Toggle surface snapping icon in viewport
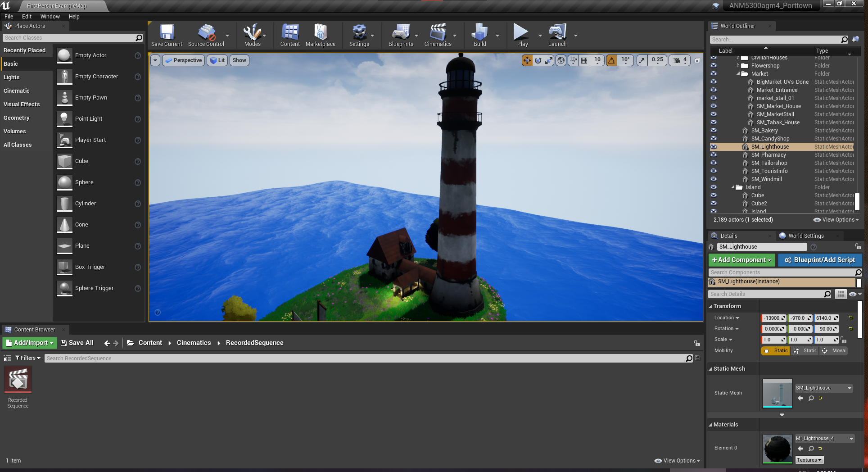 point(573,60)
